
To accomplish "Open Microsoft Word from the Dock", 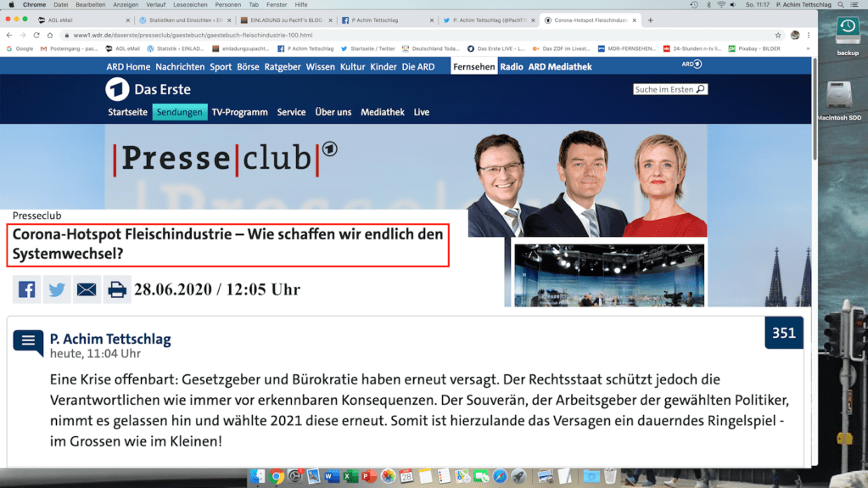I will (x=332, y=476).
